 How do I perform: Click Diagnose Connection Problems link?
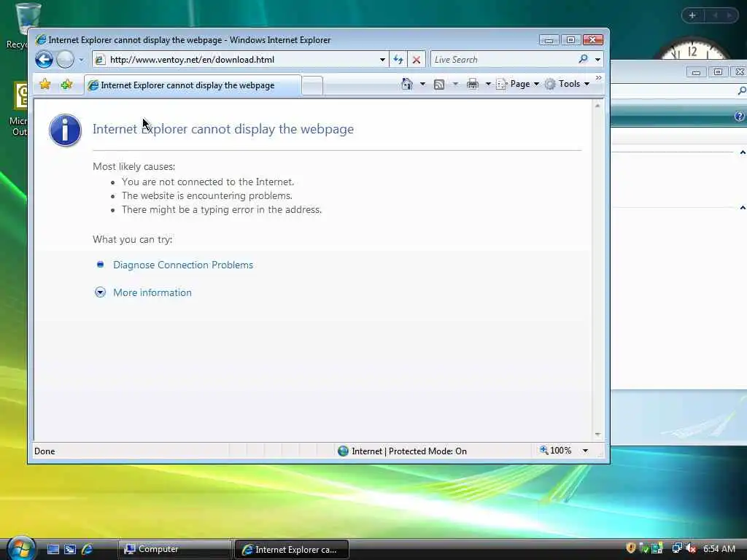(x=183, y=265)
